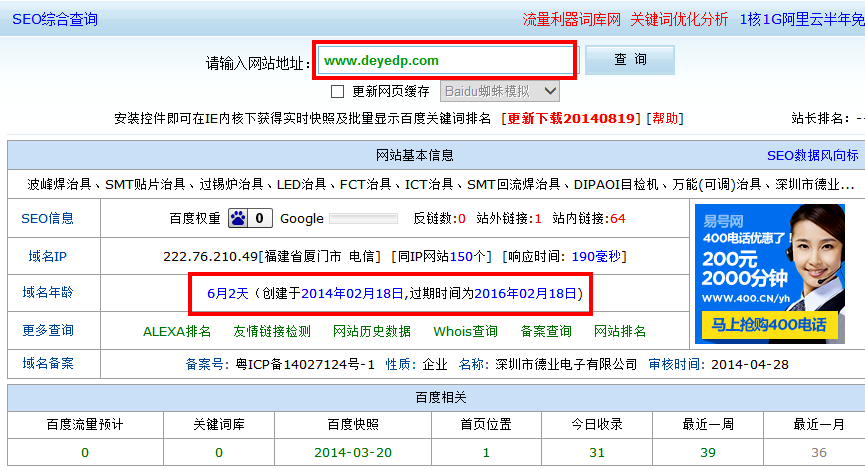Click the 网站基本信息 section header
Image resolution: width=865 pixels, height=471 pixels.
(x=415, y=156)
